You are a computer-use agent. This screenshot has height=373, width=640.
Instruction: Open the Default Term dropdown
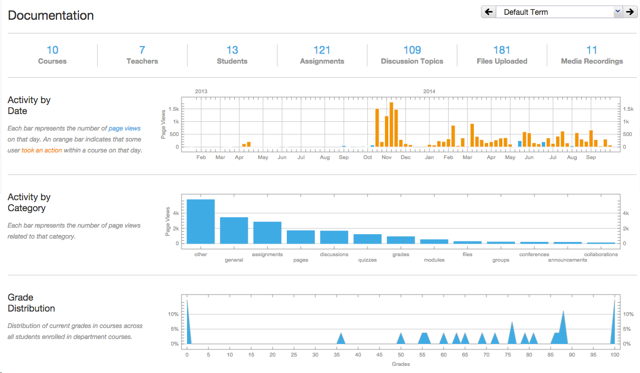point(559,12)
